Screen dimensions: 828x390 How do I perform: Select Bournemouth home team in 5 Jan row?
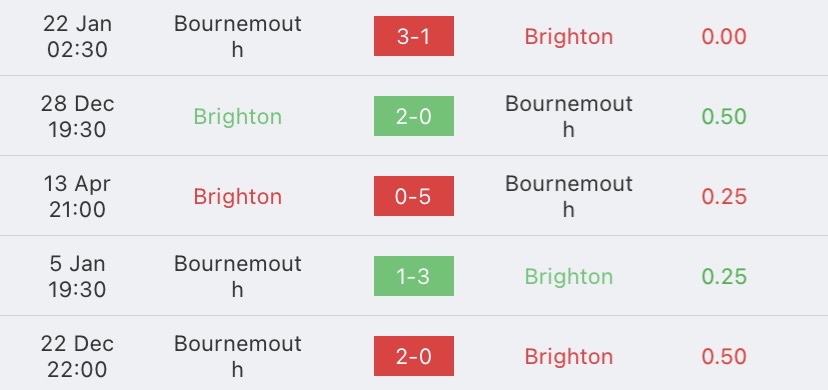tap(238, 277)
